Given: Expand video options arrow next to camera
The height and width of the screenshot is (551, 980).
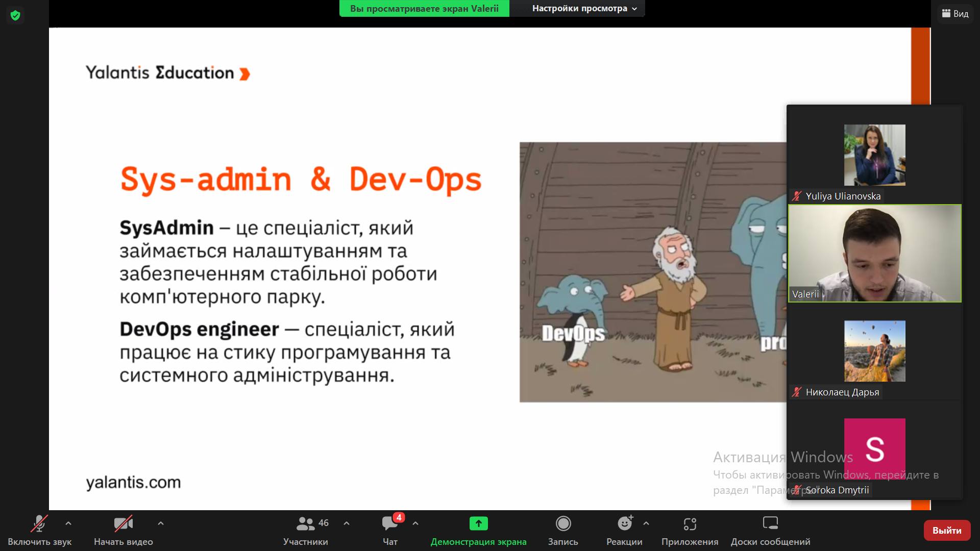Looking at the screenshot, I should click(161, 523).
